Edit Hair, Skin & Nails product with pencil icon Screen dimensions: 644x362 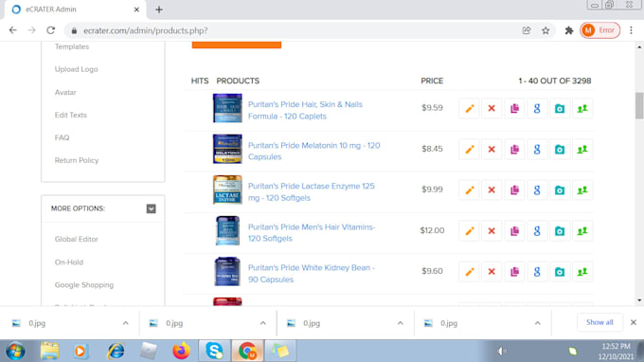(x=469, y=108)
